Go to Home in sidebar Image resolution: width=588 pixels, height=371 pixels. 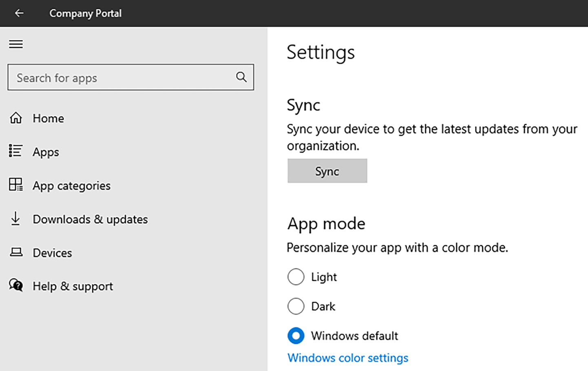48,118
